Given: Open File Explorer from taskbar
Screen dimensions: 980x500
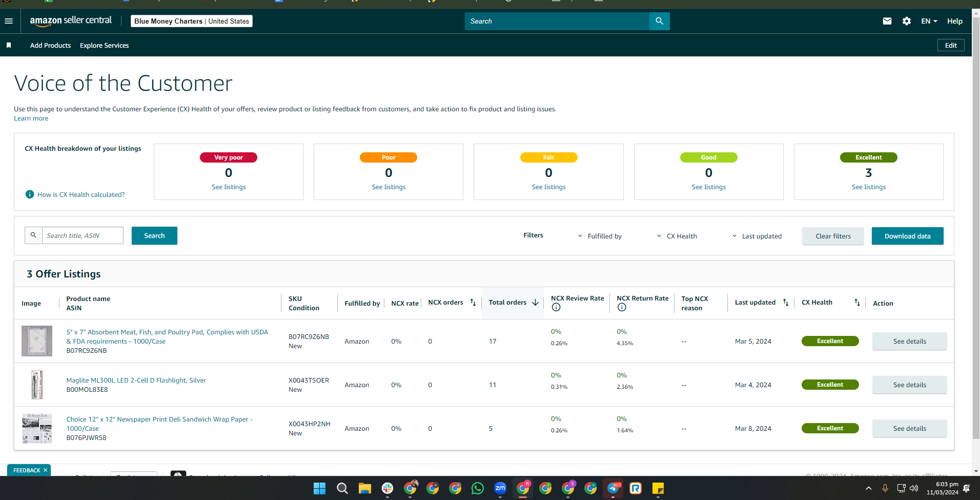Looking at the screenshot, I should (x=364, y=488).
